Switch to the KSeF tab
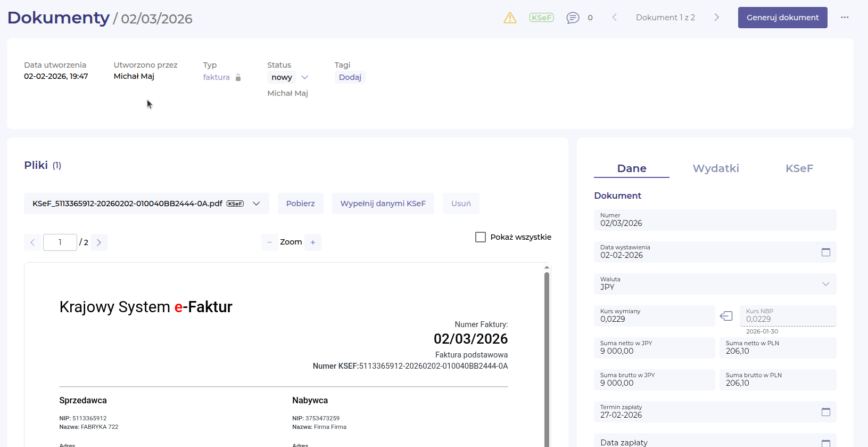The image size is (868, 447). click(799, 168)
